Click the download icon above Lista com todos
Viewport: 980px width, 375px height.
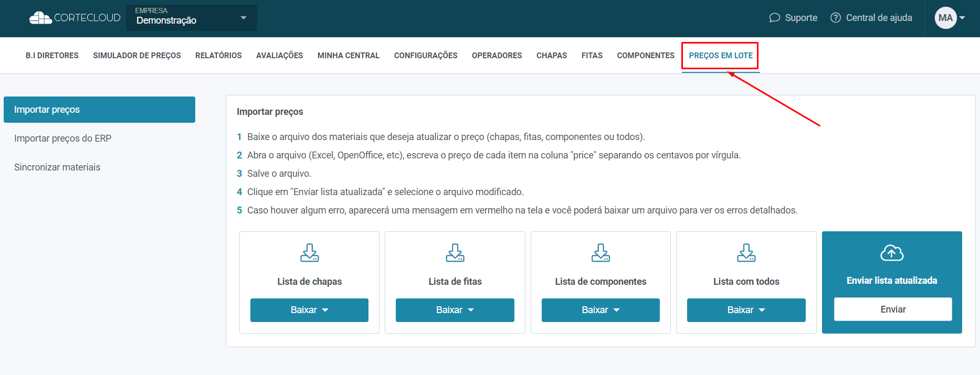[x=746, y=253]
